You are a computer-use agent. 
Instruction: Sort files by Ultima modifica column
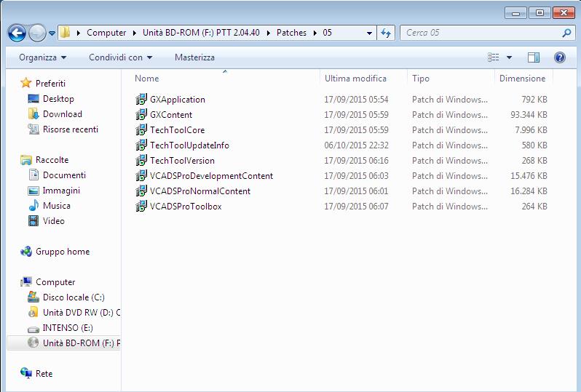pyautogui.click(x=355, y=79)
